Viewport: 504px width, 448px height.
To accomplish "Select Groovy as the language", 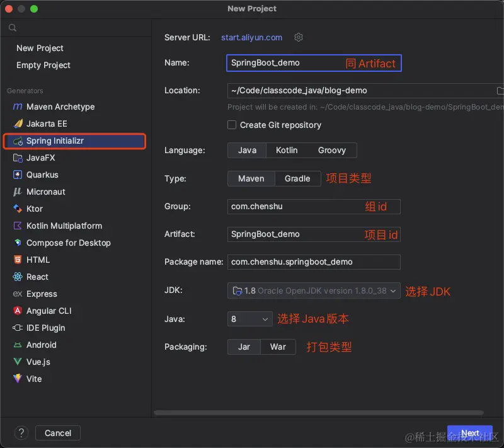I will (x=332, y=151).
